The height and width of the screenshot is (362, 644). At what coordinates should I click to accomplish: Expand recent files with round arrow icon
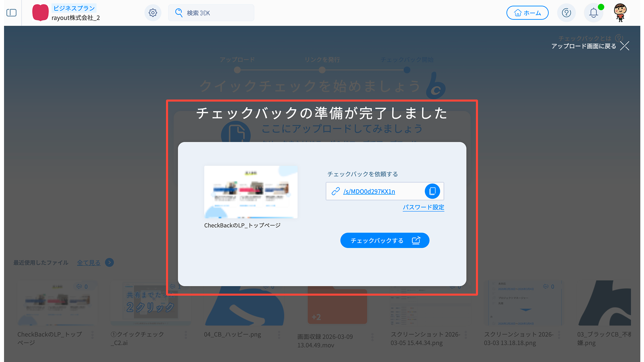(x=109, y=262)
